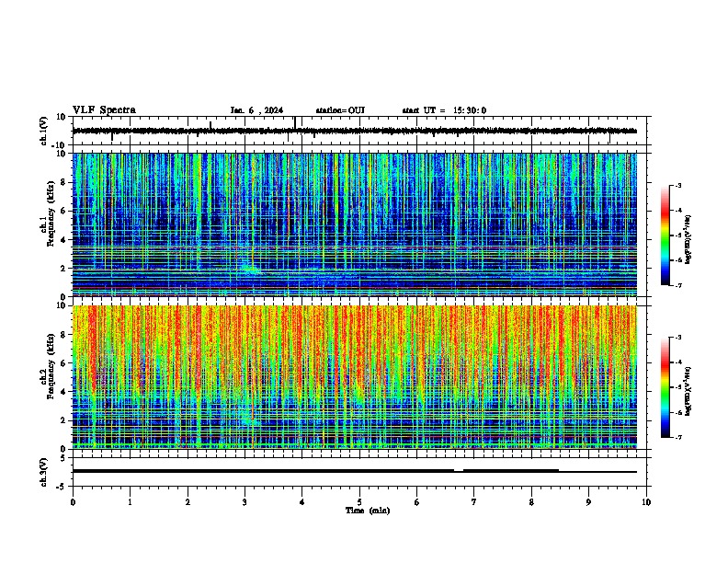Click time axis tick label "7"
The image size is (728, 563).
coord(474,502)
